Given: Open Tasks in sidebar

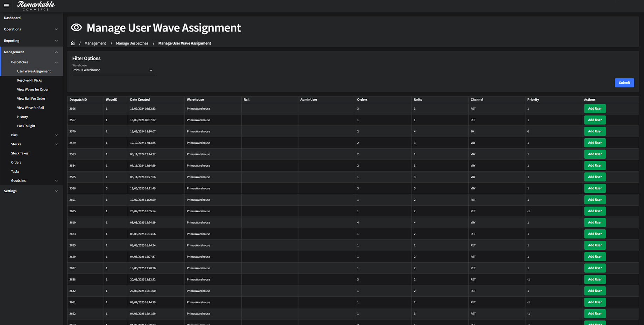Looking at the screenshot, I should [x=15, y=172].
